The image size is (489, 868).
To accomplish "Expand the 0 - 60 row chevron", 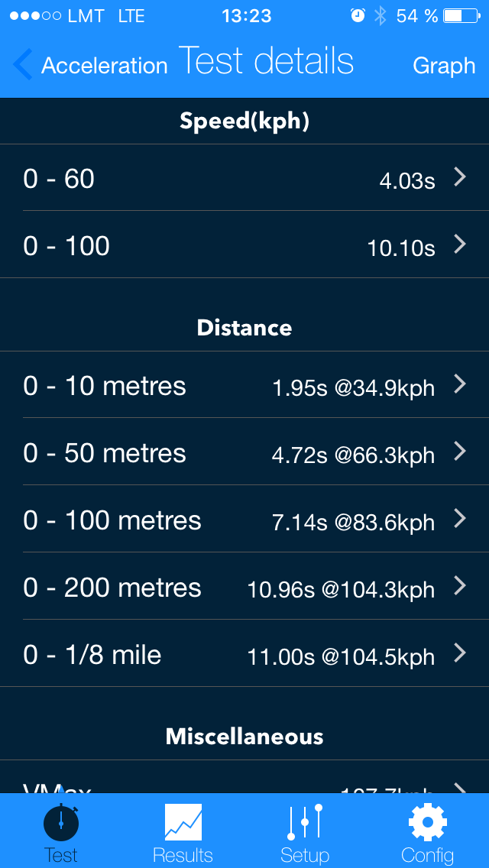I will 460,177.
